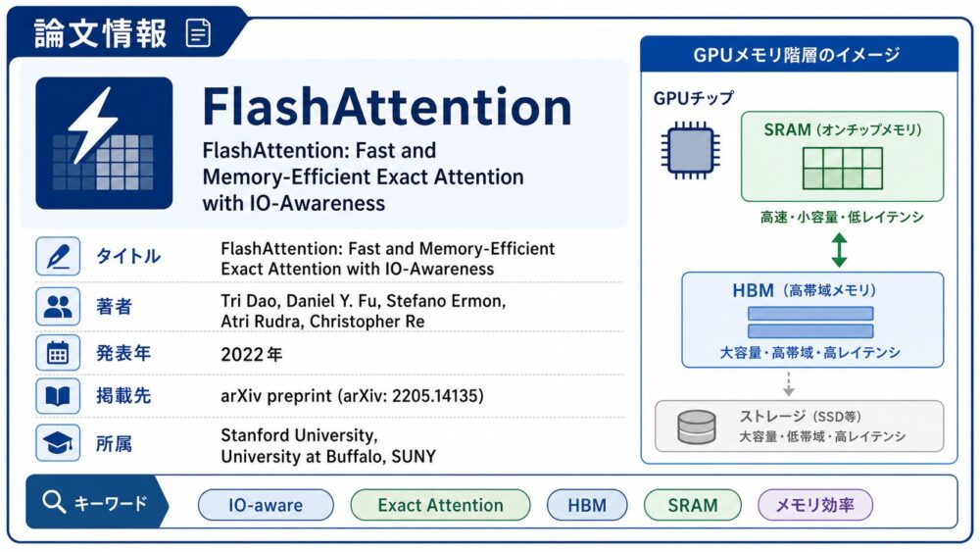The width and height of the screenshot is (980, 552).
Task: Click the 発表年 label
Action: (x=123, y=353)
